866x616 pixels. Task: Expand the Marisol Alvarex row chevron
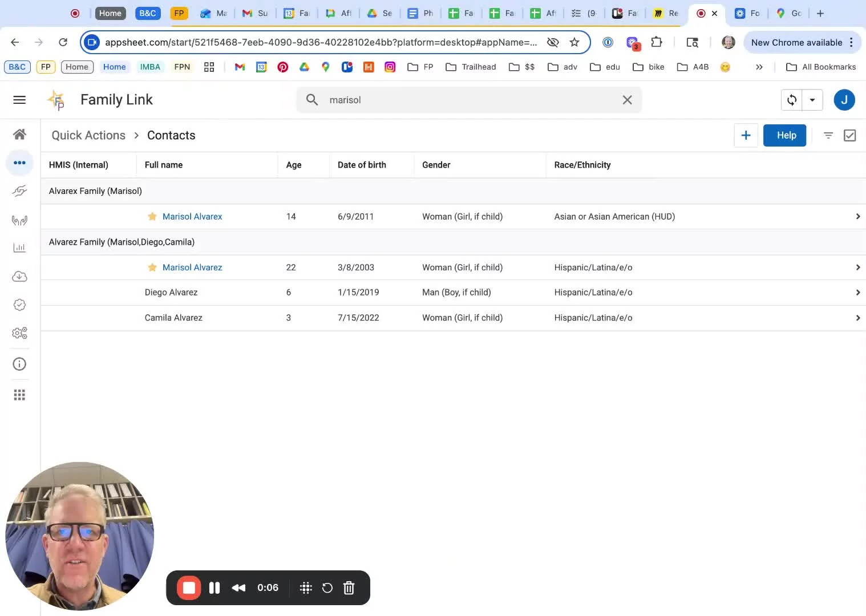[x=857, y=217]
